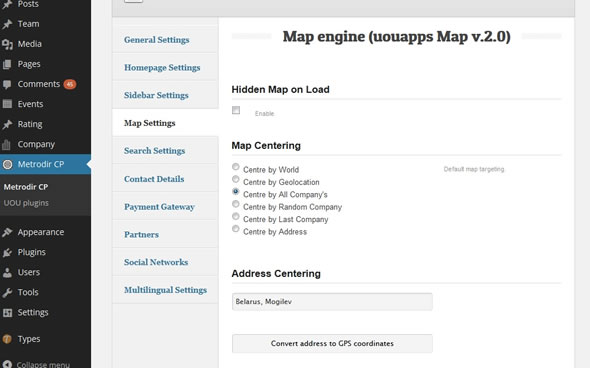The width and height of the screenshot is (590, 368).
Task: Go to Appearance in admin menu
Action: click(41, 232)
